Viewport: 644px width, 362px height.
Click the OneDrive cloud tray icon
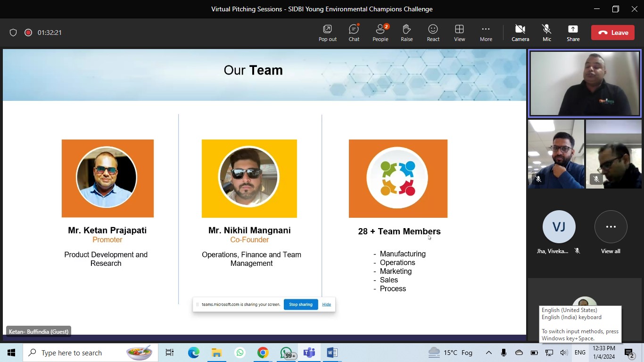click(x=519, y=353)
